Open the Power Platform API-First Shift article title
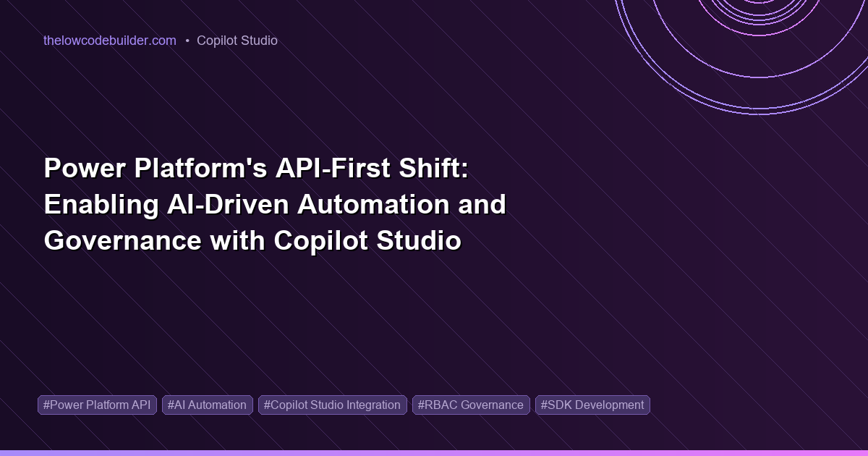This screenshot has width=868, height=456. (x=275, y=205)
